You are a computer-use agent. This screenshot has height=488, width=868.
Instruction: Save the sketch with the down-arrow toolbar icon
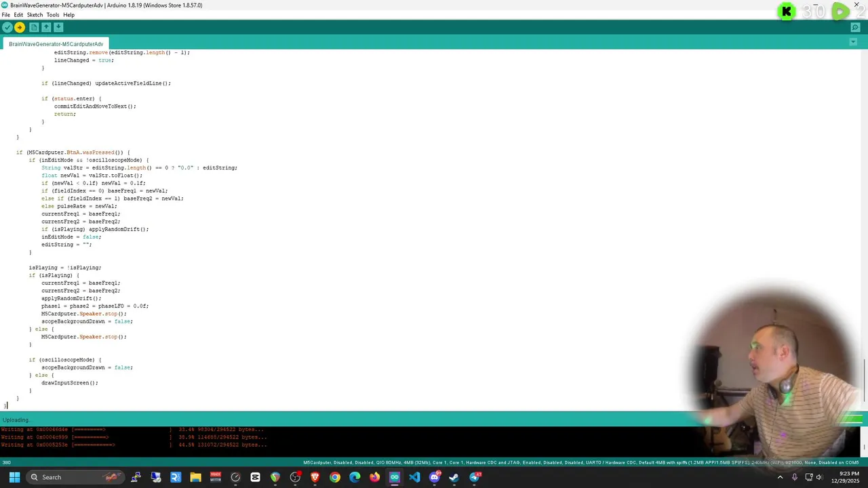coord(58,27)
